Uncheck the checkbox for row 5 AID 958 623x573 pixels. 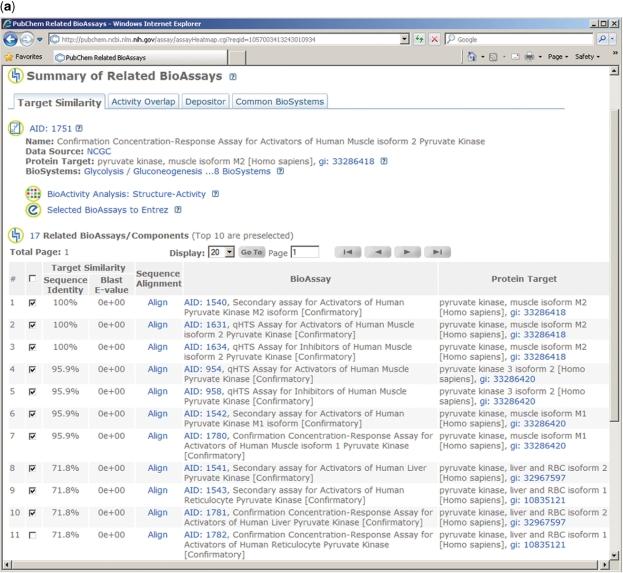[33, 392]
